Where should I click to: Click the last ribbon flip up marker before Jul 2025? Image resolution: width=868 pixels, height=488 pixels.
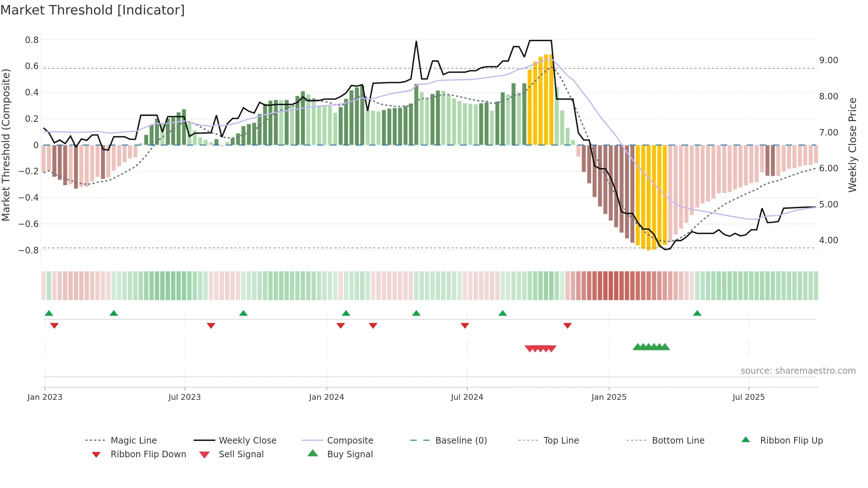[697, 313]
